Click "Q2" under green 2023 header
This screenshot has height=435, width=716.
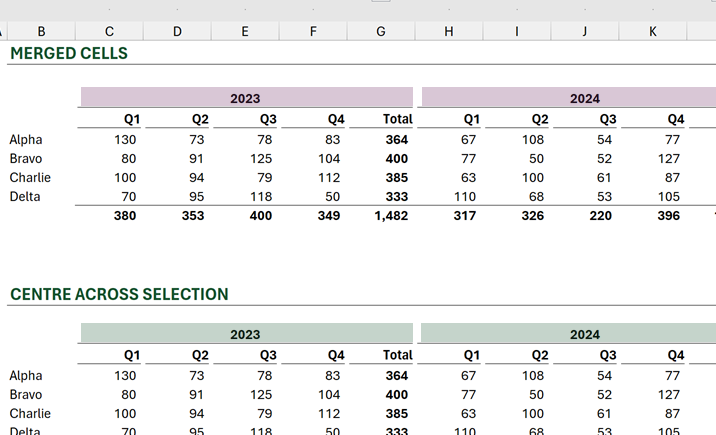click(200, 355)
